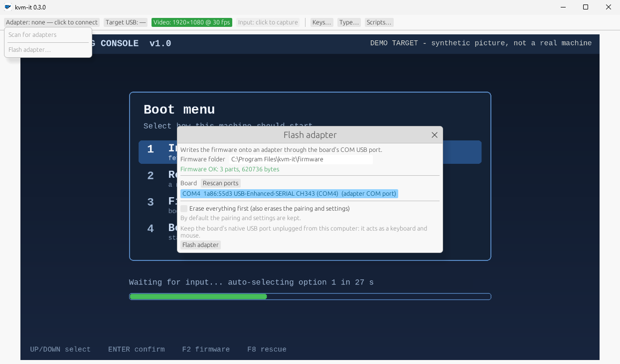
Task: Close the Flash adapter dialog
Action: coord(435,135)
